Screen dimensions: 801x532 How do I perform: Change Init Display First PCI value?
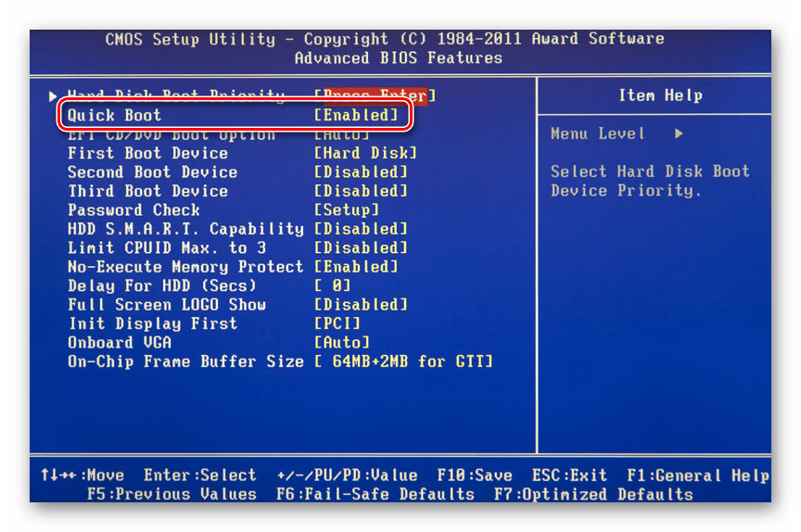pyautogui.click(x=337, y=323)
